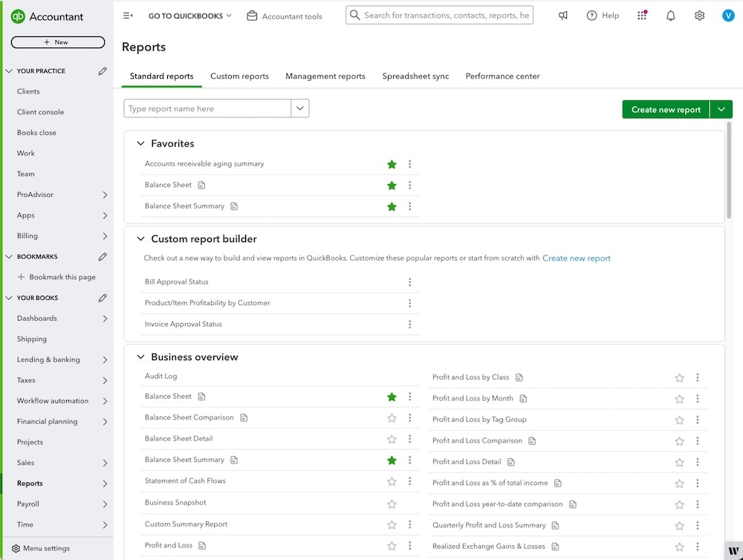Image resolution: width=743 pixels, height=560 pixels.
Task: Collapse the left navigation menu icon
Action: 128,14
